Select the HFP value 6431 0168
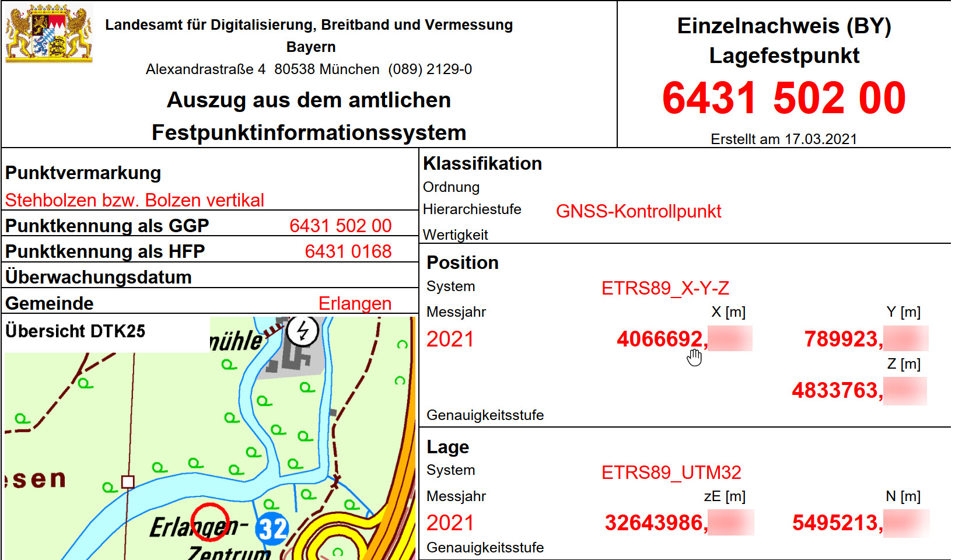The image size is (969, 560). click(x=348, y=251)
